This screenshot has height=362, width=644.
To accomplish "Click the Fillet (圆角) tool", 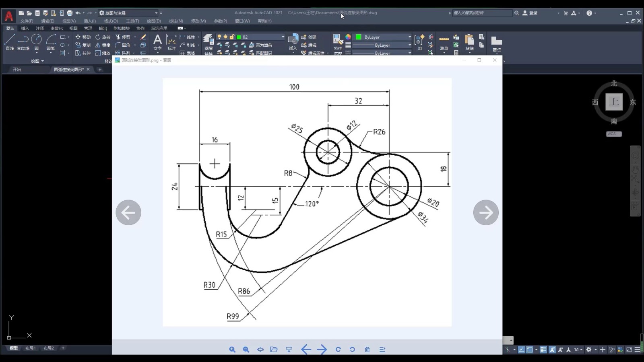I will tap(123, 45).
